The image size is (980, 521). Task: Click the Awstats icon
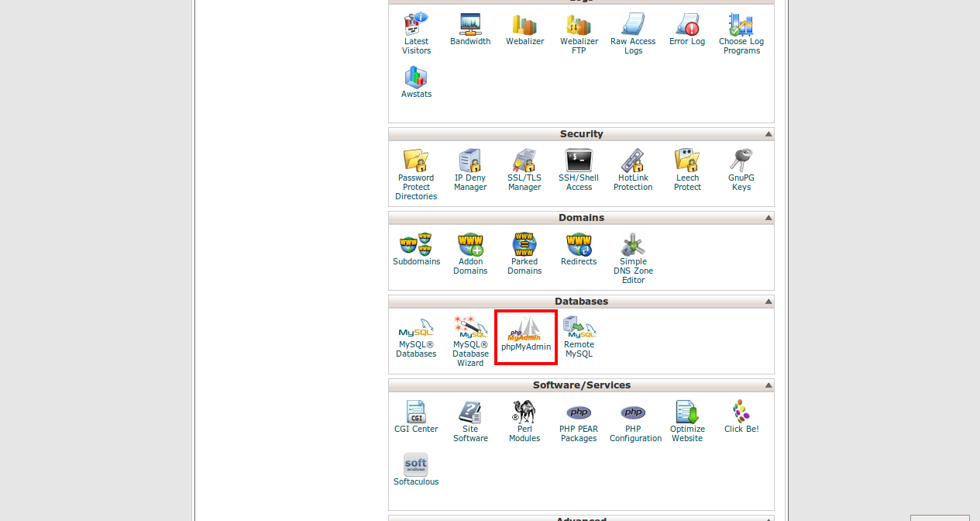416,77
